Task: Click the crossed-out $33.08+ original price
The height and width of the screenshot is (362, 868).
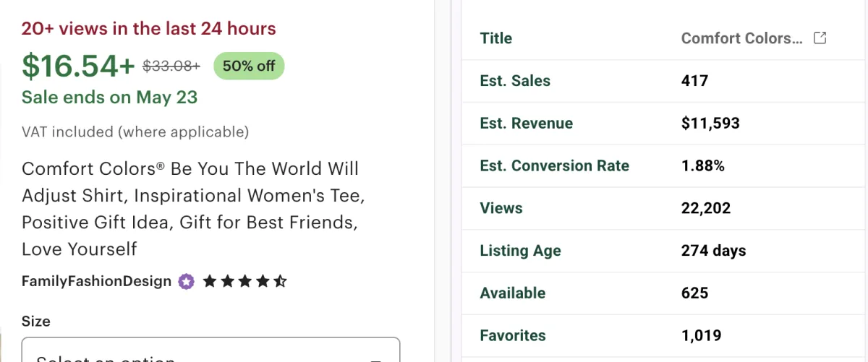Action: [171, 66]
